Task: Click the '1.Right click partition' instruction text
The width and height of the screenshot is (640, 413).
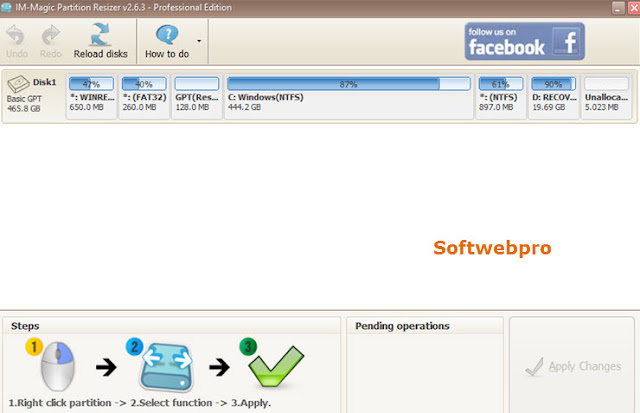Action: click(60, 403)
